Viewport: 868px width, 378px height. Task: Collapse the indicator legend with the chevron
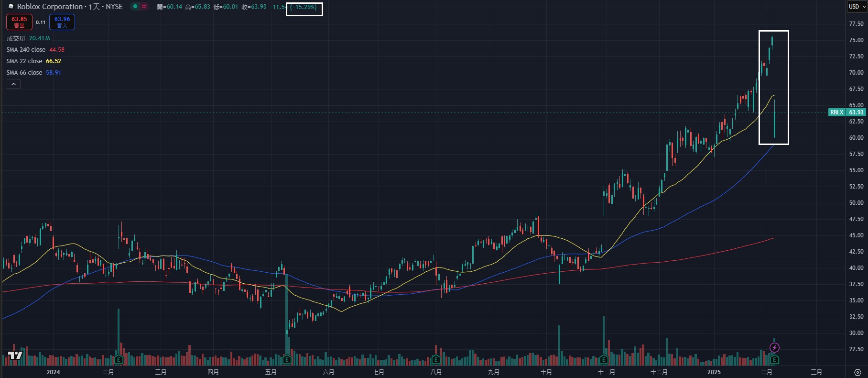click(x=13, y=84)
